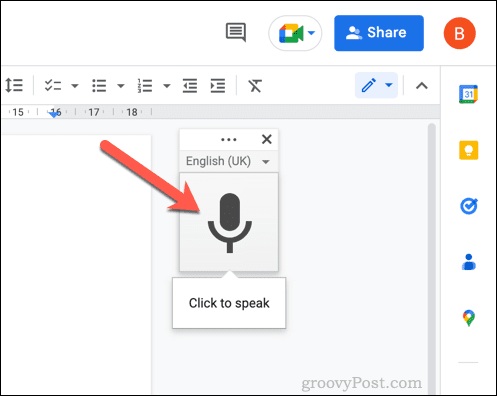Start a Google Meet call
The height and width of the screenshot is (396, 497).
291,33
